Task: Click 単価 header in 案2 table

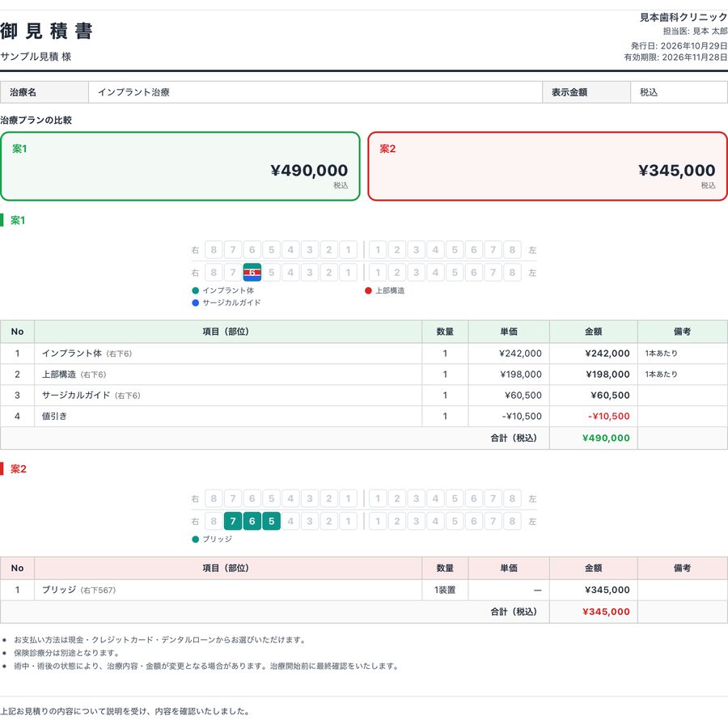Action: (509, 568)
